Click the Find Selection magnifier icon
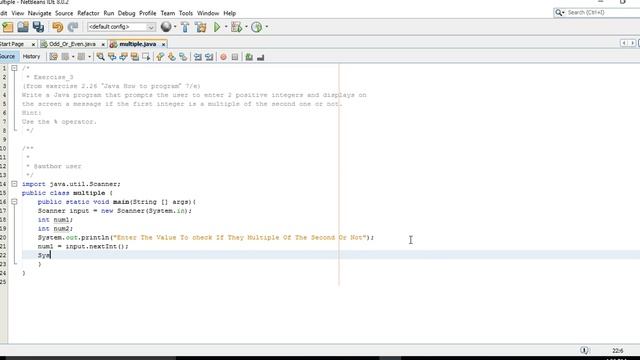 pyautogui.click(x=100, y=57)
